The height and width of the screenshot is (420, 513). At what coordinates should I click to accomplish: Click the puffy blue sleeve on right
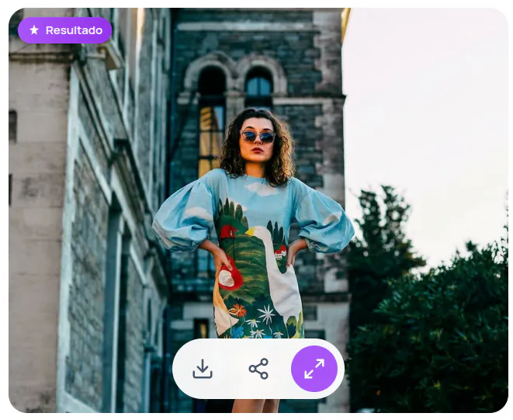(x=324, y=220)
